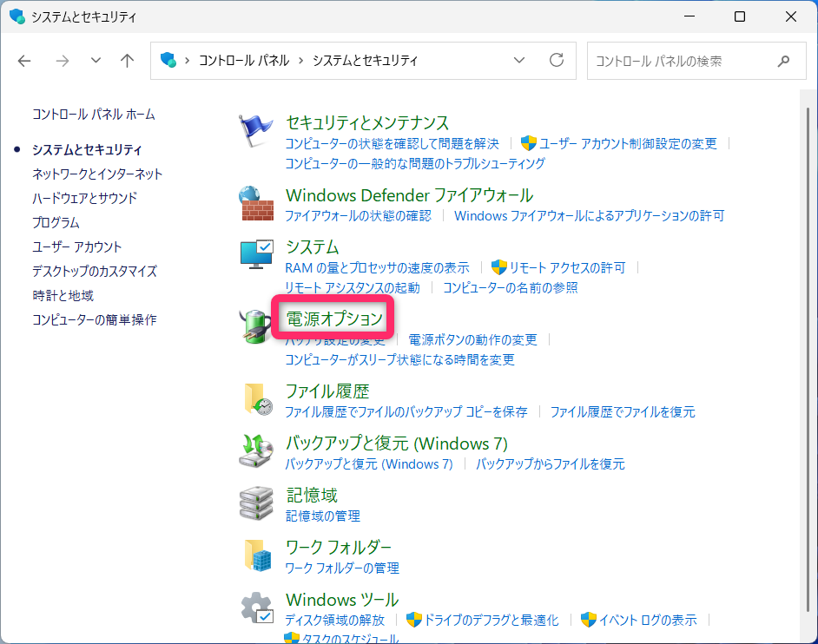Open the recent locations chevron
The width and height of the screenshot is (818, 644).
pos(96,61)
